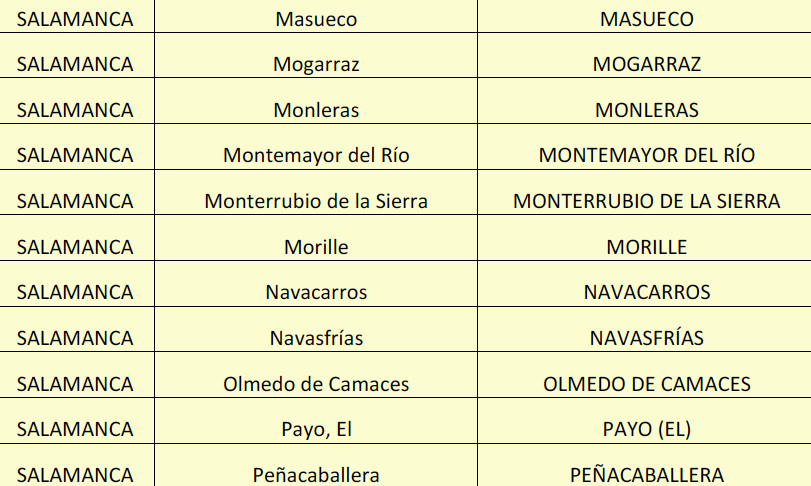Select the uppercase 'MONTEMAYOR DEL RÍO' cell
Image resolution: width=811 pixels, height=486 pixels.
click(646, 156)
